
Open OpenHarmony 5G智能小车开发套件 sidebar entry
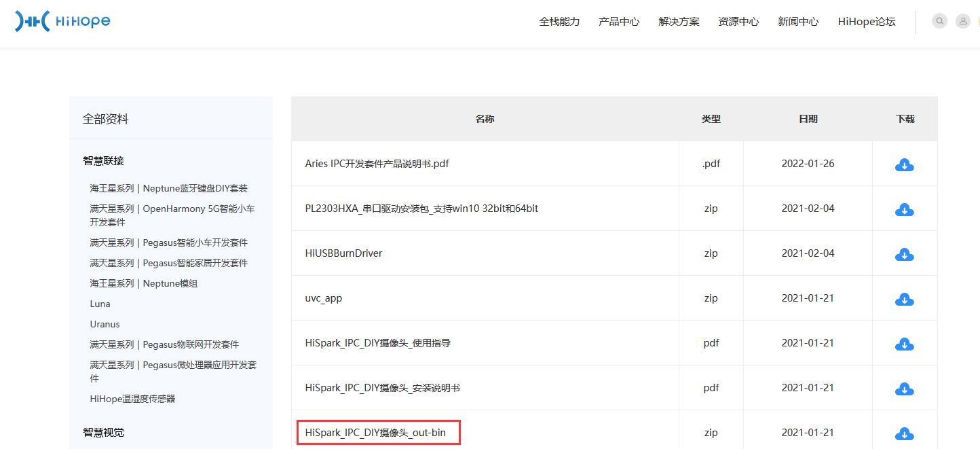point(172,215)
